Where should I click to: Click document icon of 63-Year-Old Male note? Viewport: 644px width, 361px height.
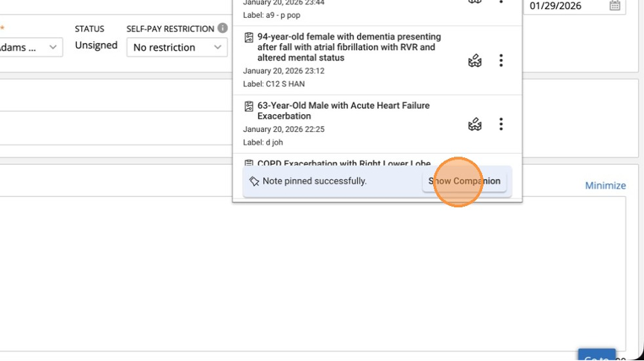click(x=249, y=106)
